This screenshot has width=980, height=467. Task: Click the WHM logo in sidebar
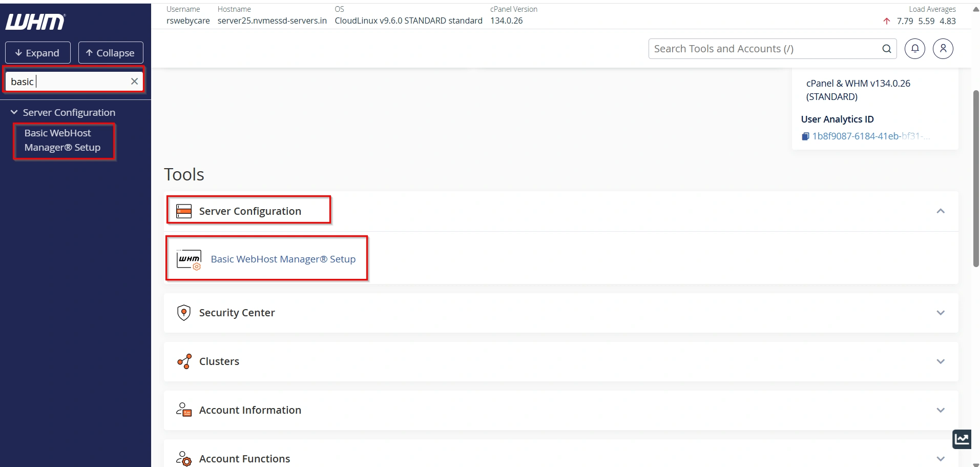pyautogui.click(x=35, y=22)
